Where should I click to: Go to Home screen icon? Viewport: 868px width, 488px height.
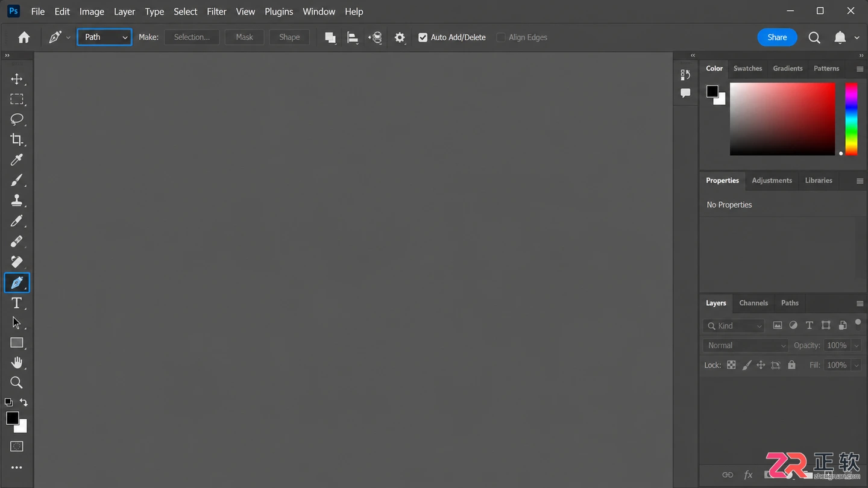(x=24, y=37)
